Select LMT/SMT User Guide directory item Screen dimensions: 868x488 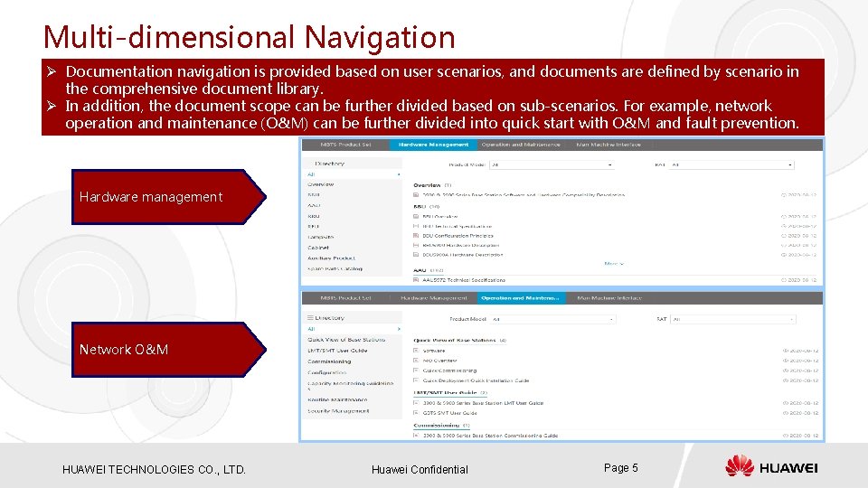[x=337, y=351]
